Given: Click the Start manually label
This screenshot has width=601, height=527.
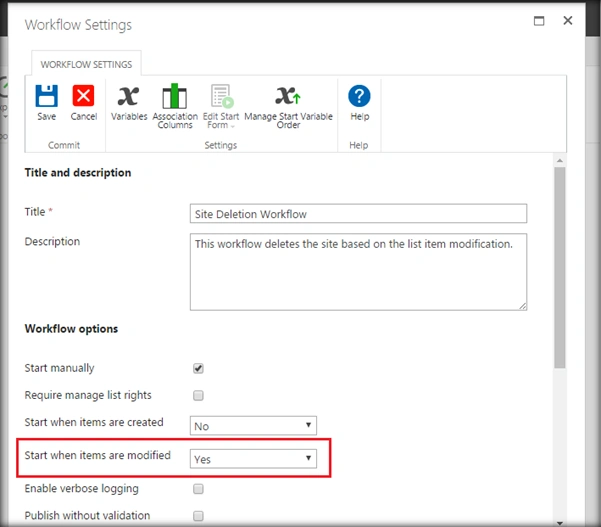Looking at the screenshot, I should (x=59, y=368).
